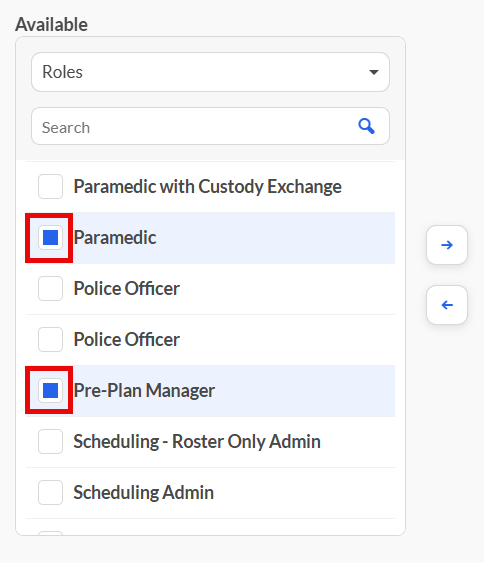Click the Pre-Plan Manager row label
Image resolution: width=484 pixels, height=563 pixels.
click(144, 390)
